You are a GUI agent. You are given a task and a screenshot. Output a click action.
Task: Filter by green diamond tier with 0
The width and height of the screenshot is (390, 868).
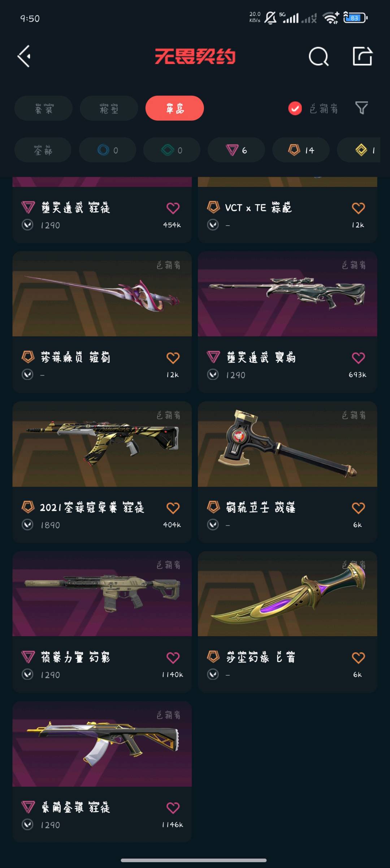tap(172, 150)
